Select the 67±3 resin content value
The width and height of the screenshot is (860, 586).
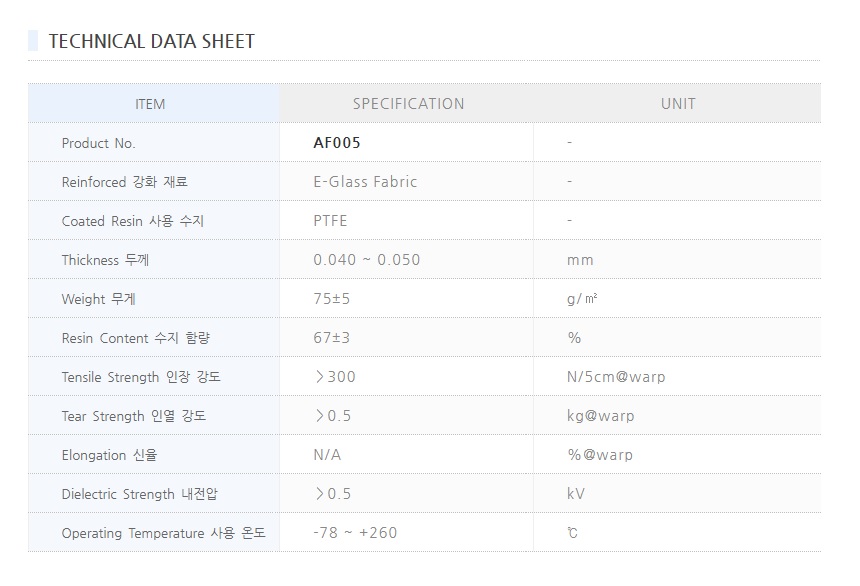[x=332, y=338]
